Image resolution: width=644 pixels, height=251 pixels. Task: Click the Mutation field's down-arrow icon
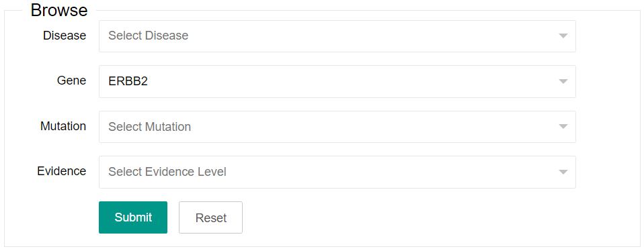pyautogui.click(x=563, y=127)
